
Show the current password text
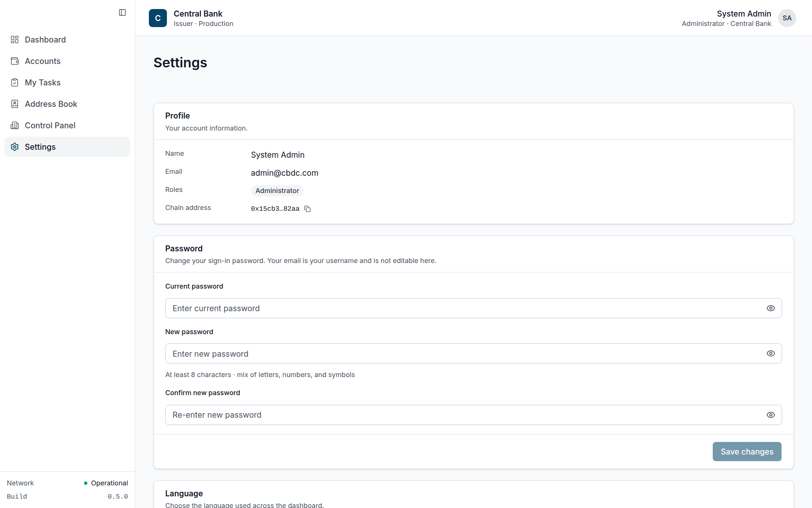771,308
